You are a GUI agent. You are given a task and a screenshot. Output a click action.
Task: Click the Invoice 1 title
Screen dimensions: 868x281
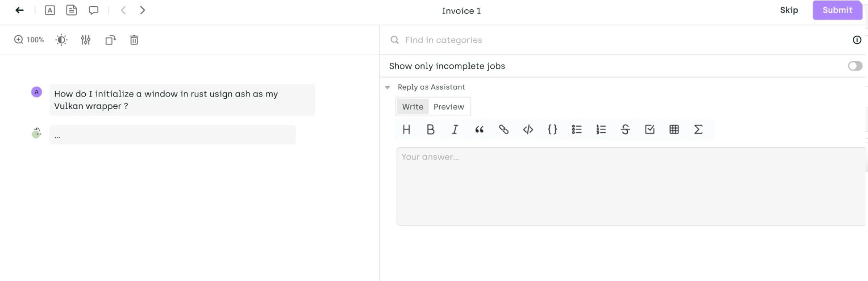click(461, 11)
